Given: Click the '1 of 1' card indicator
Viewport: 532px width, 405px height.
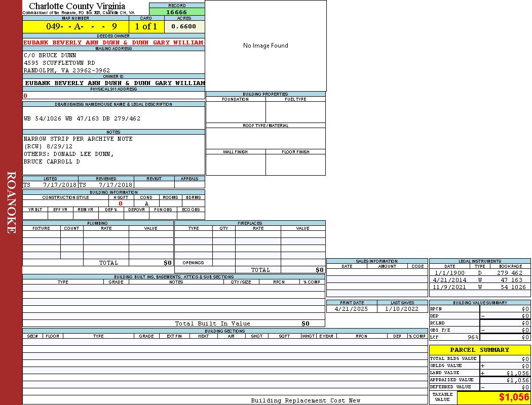Looking at the screenshot, I should [146, 26].
